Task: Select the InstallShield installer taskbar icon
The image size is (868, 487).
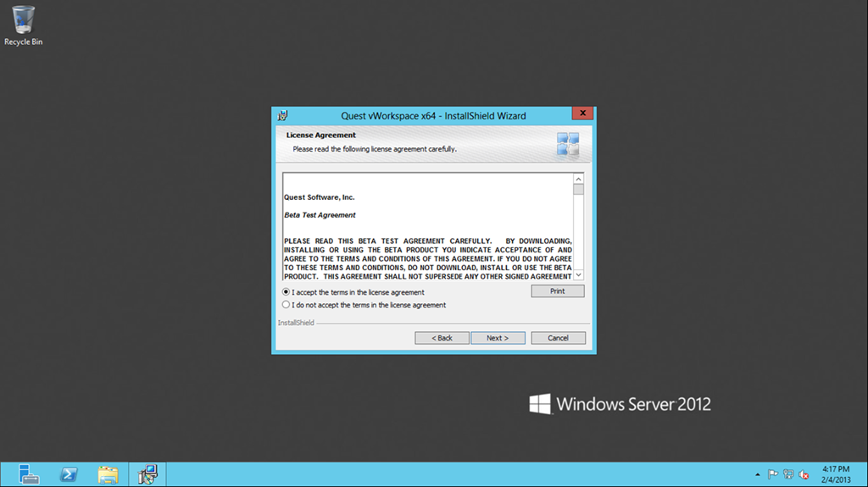Action: click(x=147, y=474)
